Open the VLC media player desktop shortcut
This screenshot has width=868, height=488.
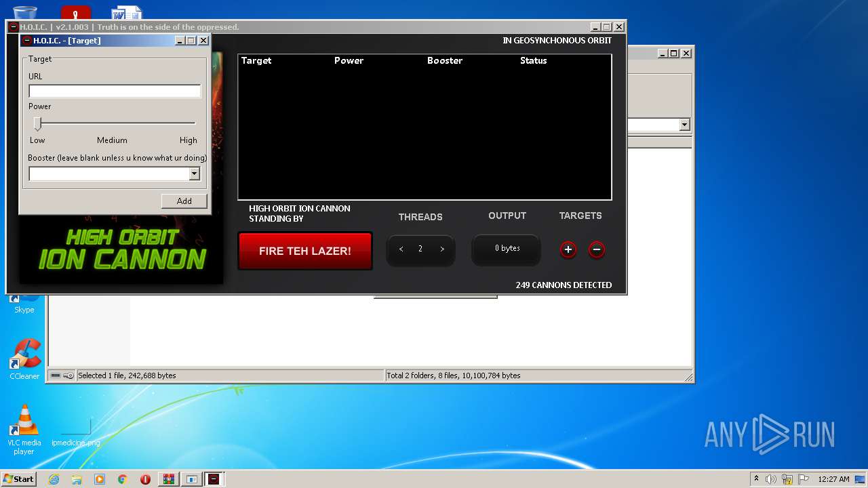tap(24, 430)
